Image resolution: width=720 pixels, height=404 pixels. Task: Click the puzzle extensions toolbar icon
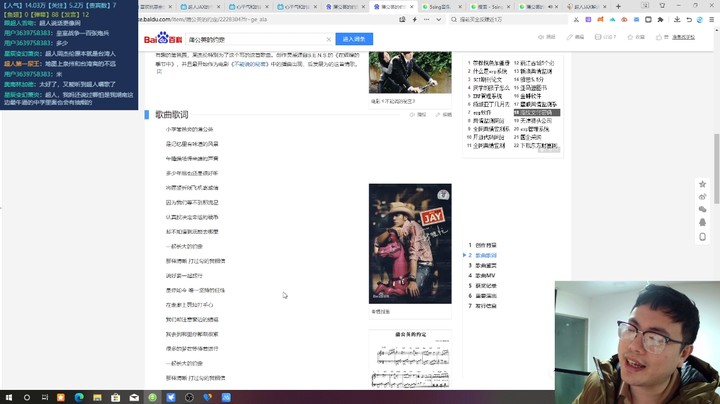(x=660, y=19)
